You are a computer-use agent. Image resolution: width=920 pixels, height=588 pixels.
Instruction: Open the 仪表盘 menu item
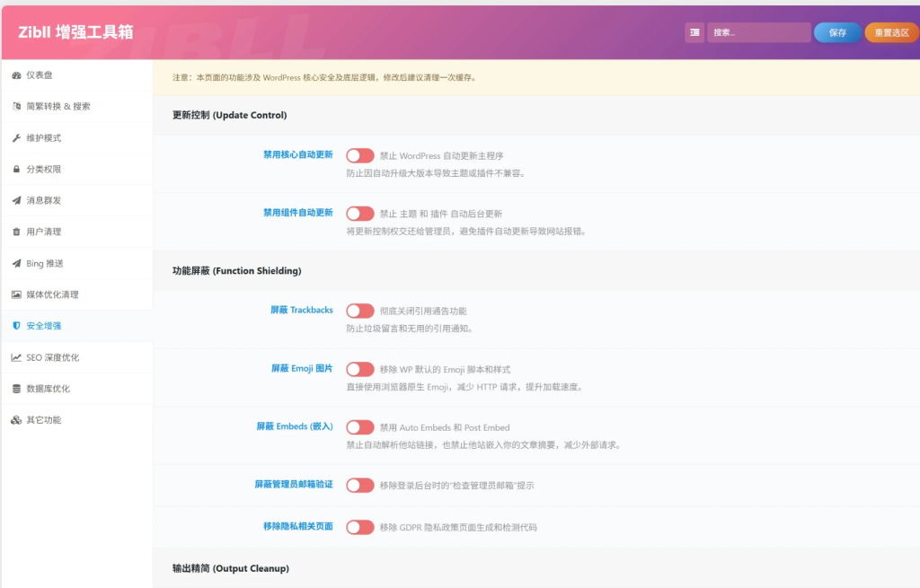(x=77, y=75)
